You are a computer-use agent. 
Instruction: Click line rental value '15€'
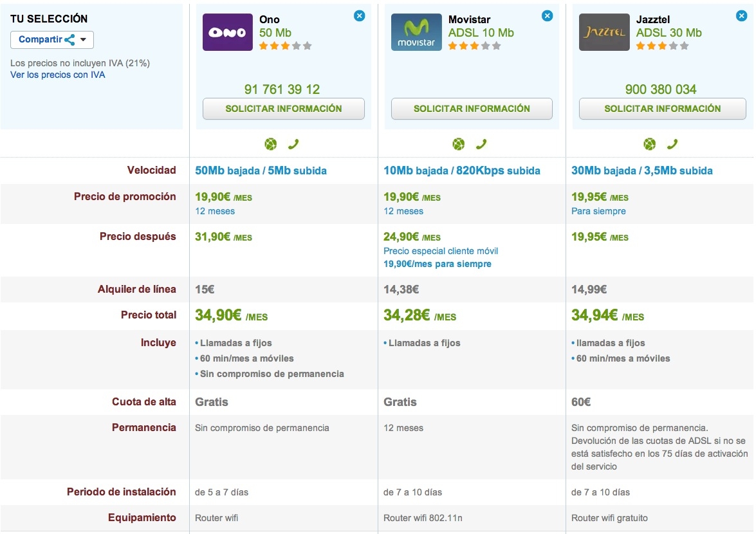tap(205, 290)
